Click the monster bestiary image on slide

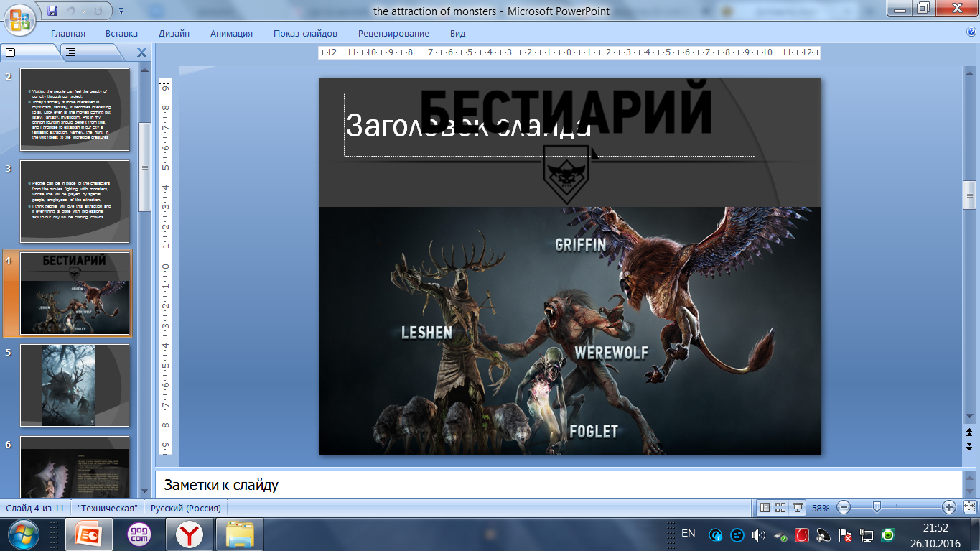pyautogui.click(x=569, y=330)
